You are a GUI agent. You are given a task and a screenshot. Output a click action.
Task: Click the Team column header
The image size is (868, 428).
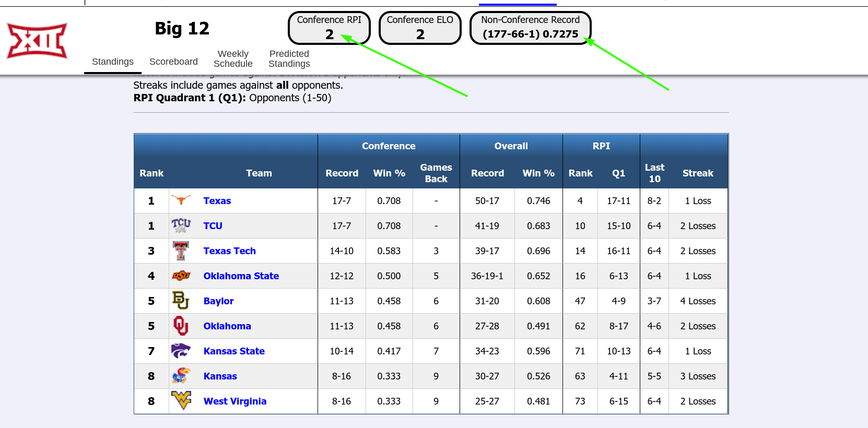[259, 173]
